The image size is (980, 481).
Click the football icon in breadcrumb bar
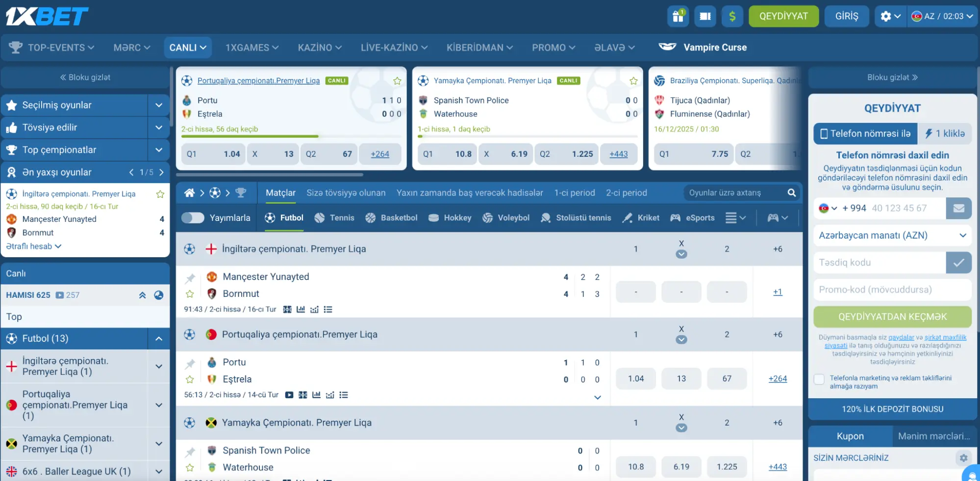tap(215, 193)
